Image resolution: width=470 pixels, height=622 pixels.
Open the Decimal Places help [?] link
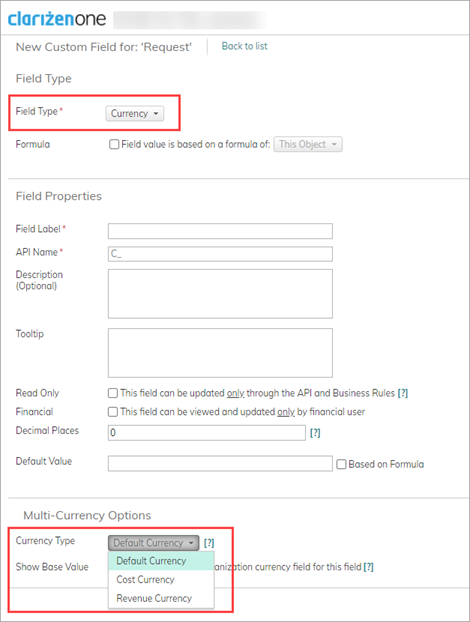point(315,433)
